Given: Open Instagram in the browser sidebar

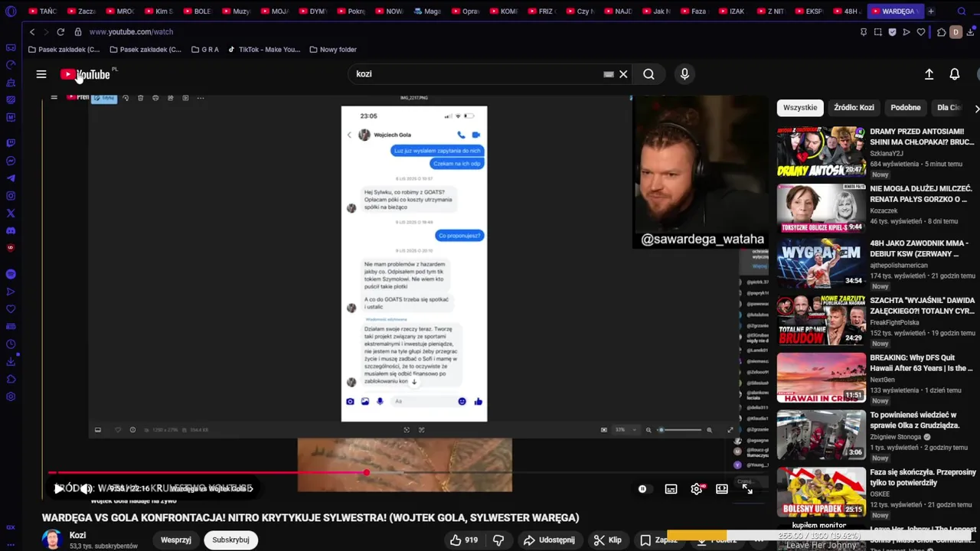Looking at the screenshot, I should coord(11,196).
